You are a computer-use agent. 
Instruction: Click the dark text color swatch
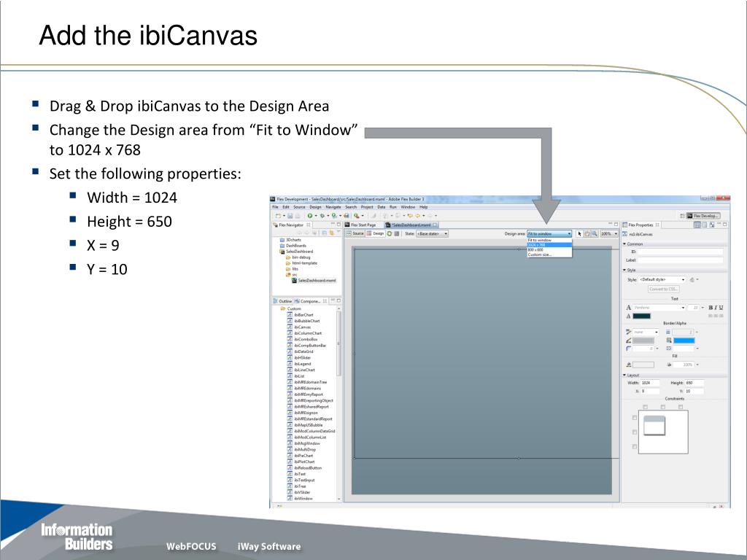pos(642,316)
